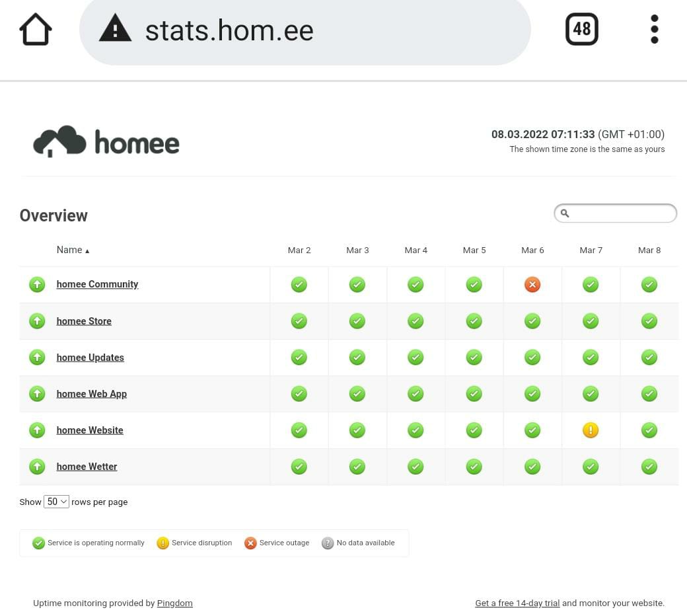
Task: Click homee Community up-status arrow icon
Action: tap(37, 285)
